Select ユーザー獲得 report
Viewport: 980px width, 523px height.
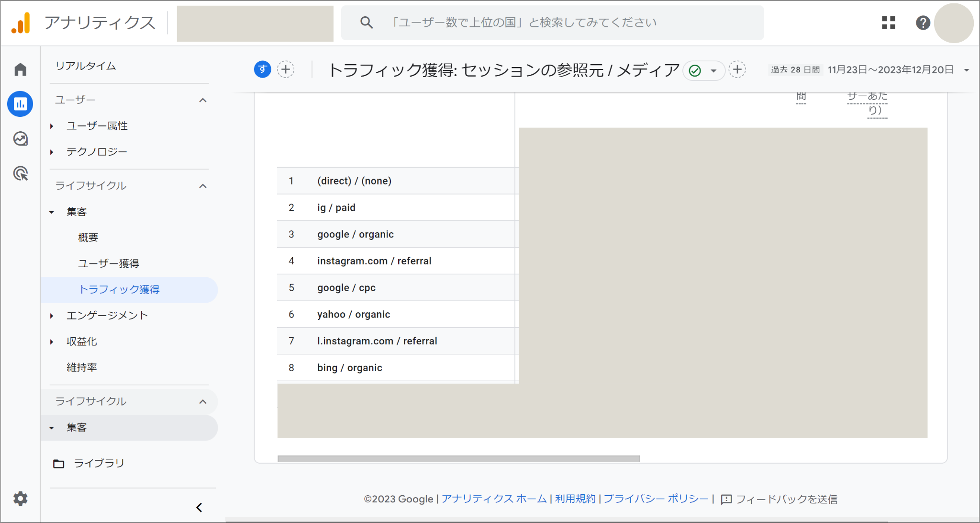coord(109,263)
